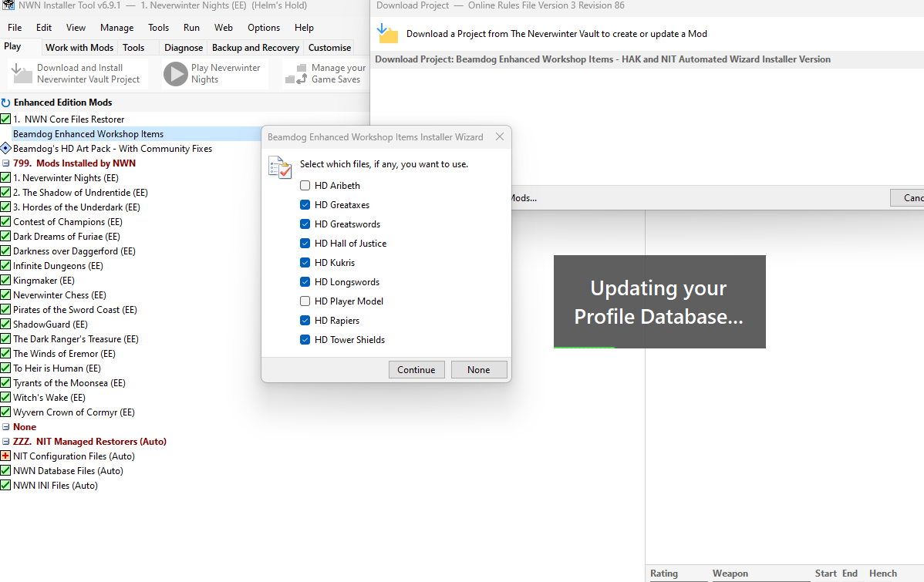Screen dimensions: 924x582
Task: Open the Run menu
Action: [x=191, y=28]
